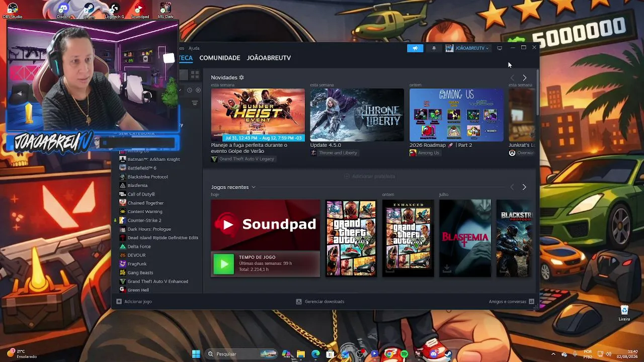
Task: Open Among Us game tag
Action: [x=424, y=153]
